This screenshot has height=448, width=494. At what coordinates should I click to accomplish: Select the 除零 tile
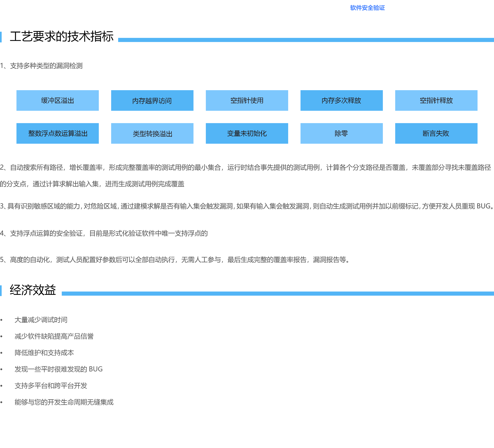[x=341, y=133]
